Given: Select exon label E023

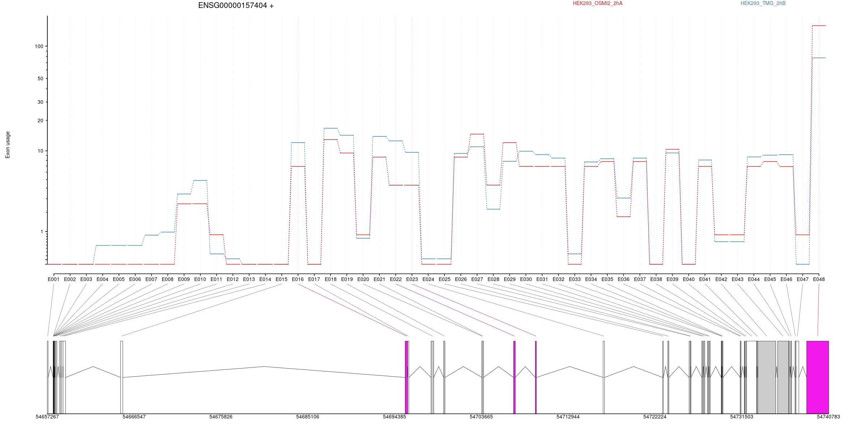Looking at the screenshot, I should point(412,279).
